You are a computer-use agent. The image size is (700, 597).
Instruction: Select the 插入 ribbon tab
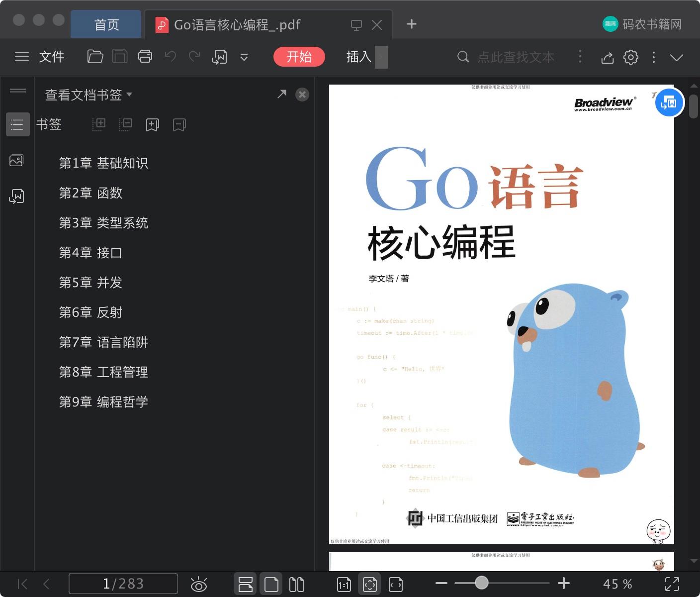point(359,57)
